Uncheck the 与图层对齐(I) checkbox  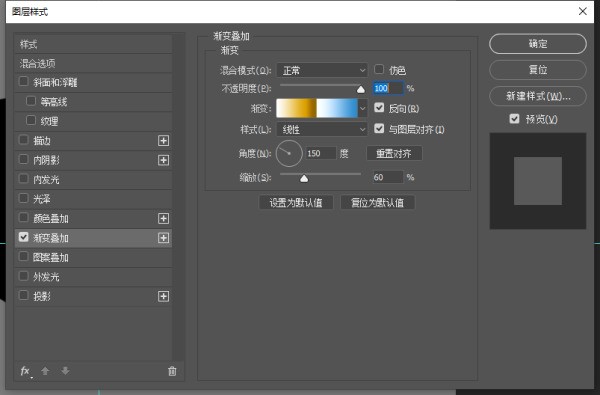point(379,128)
